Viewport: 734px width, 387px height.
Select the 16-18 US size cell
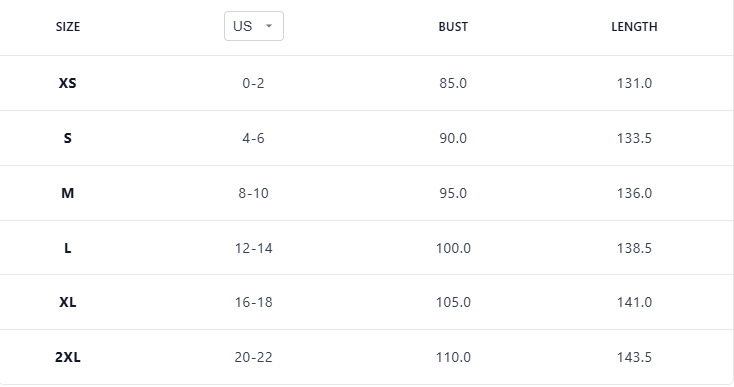(253, 302)
